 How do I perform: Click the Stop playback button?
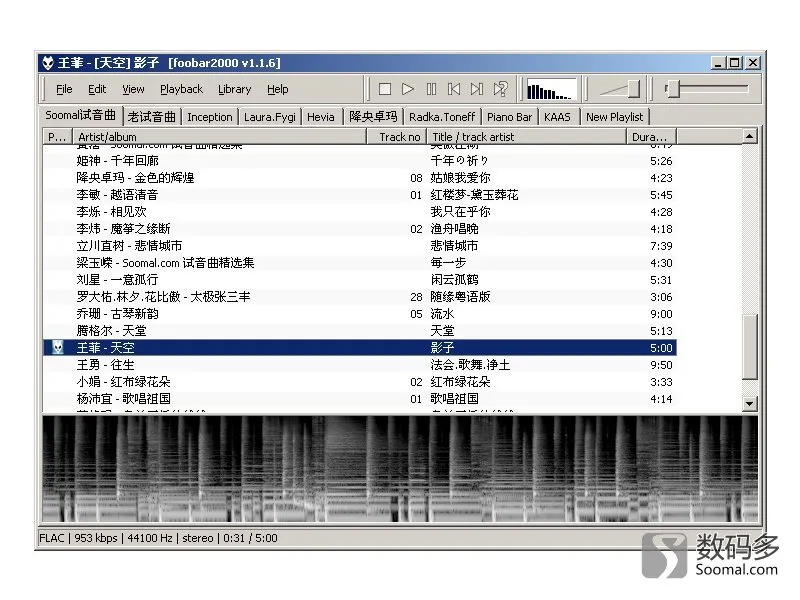point(385,89)
